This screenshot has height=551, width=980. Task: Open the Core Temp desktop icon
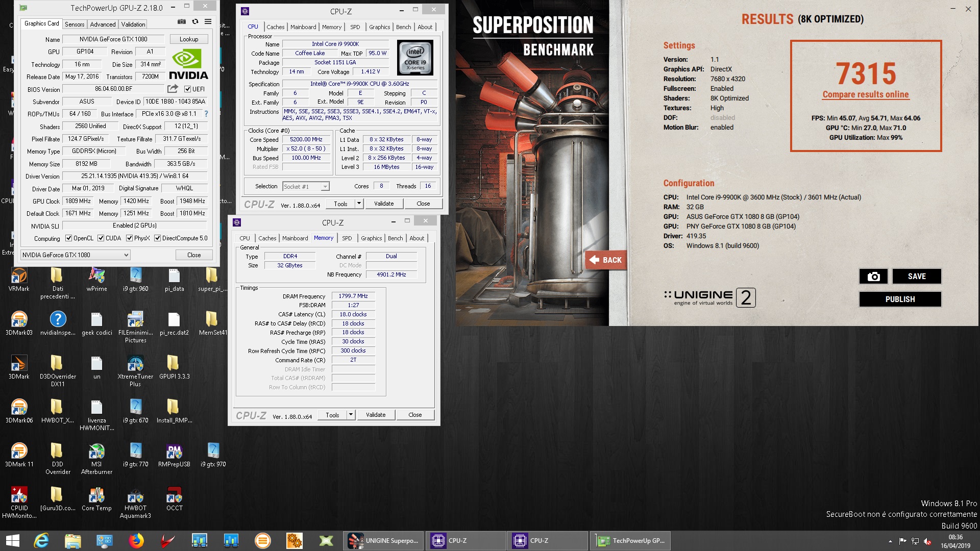(96, 499)
